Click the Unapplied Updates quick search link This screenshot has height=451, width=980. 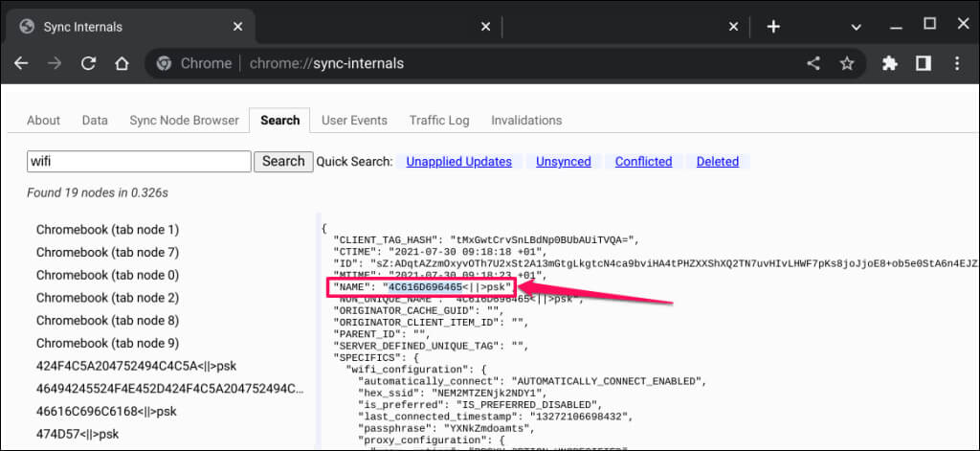pyautogui.click(x=458, y=162)
